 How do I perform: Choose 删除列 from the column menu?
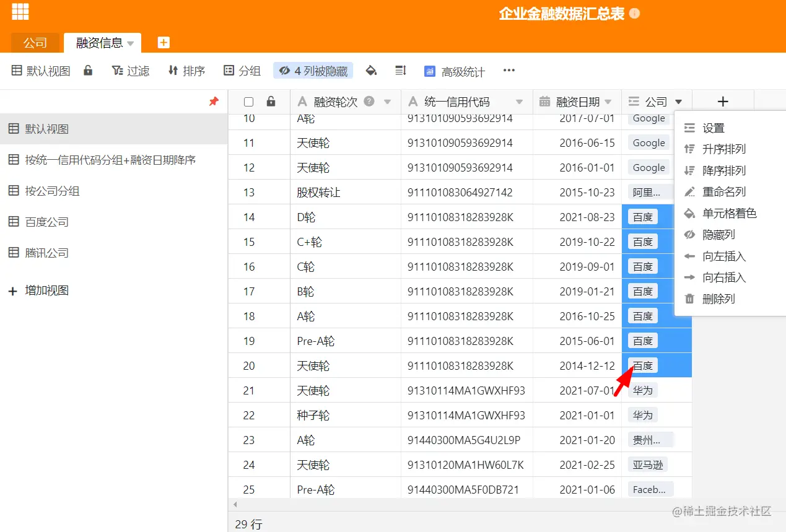[730, 299]
